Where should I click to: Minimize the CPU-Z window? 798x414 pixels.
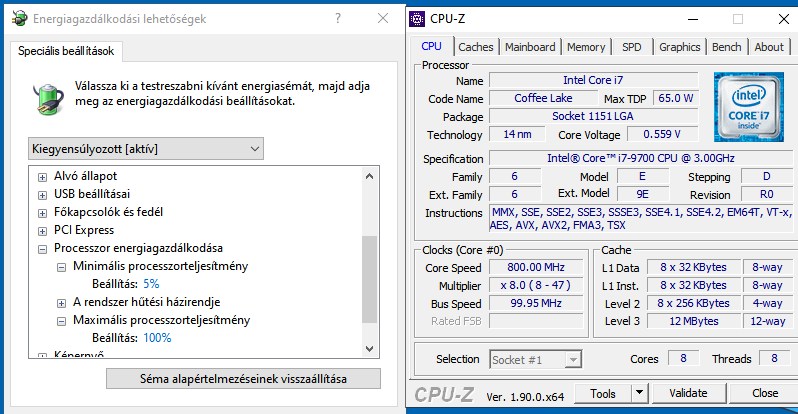[693, 19]
